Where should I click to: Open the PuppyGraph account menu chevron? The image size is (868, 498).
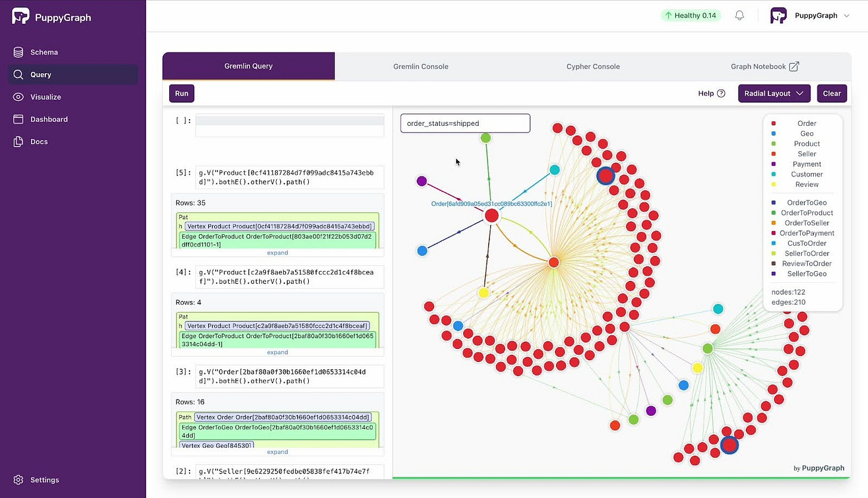point(847,16)
